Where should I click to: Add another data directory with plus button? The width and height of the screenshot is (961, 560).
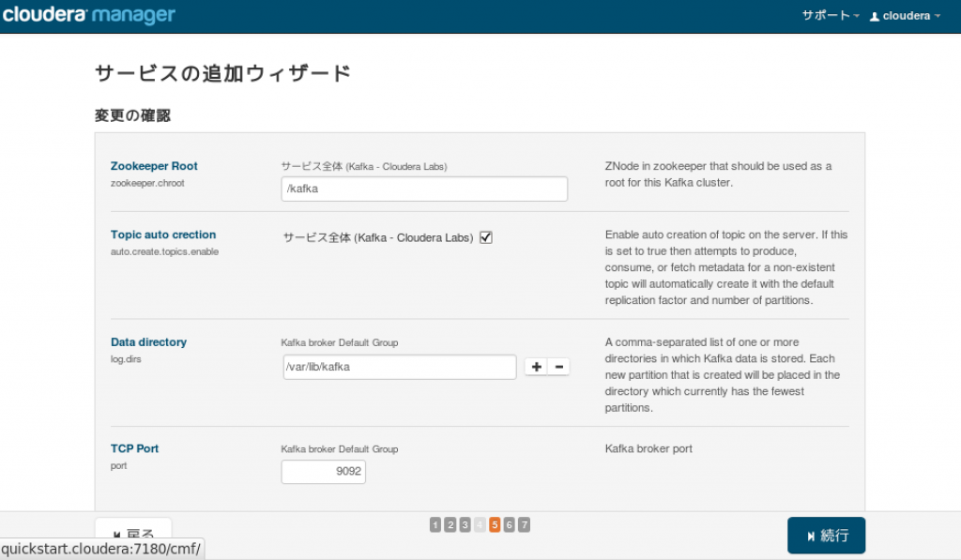[x=536, y=367]
